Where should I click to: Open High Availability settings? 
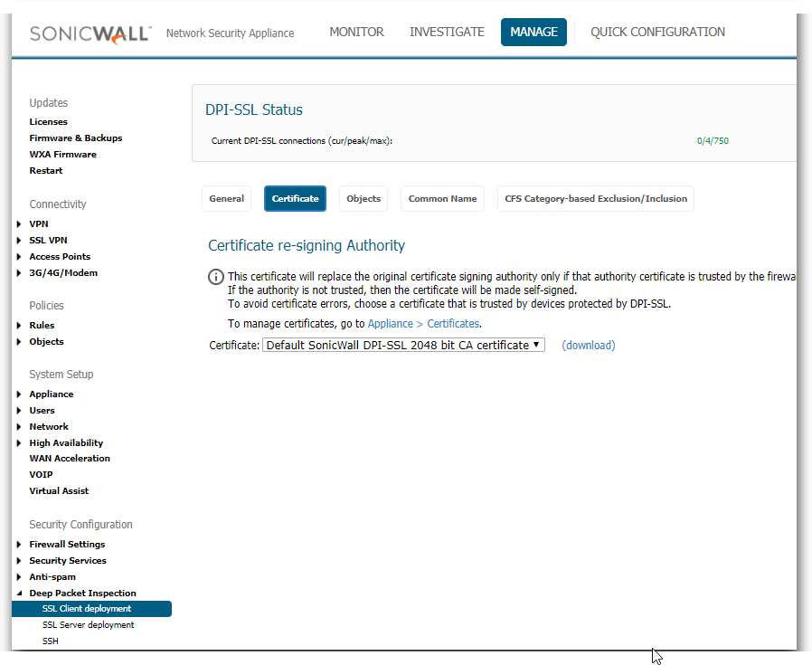[x=66, y=443]
